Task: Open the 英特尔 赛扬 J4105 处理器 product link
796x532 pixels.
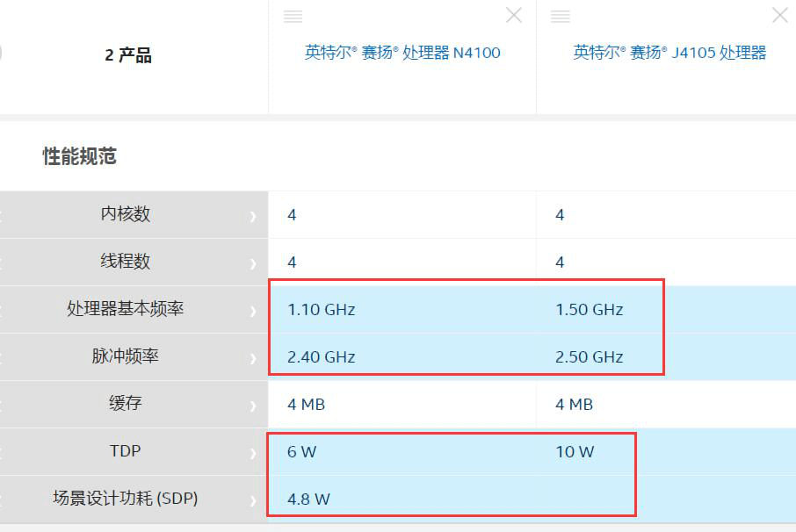Action: (x=669, y=53)
